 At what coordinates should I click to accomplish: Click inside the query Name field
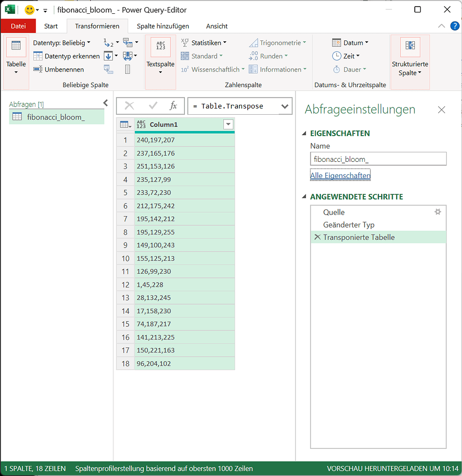click(x=378, y=159)
